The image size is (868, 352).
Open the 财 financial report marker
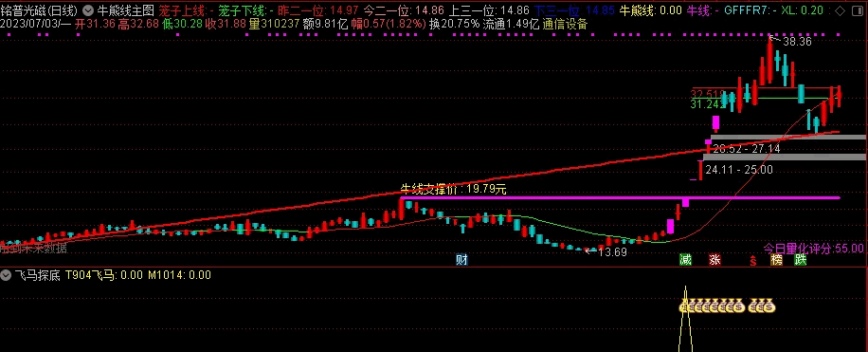tap(461, 260)
